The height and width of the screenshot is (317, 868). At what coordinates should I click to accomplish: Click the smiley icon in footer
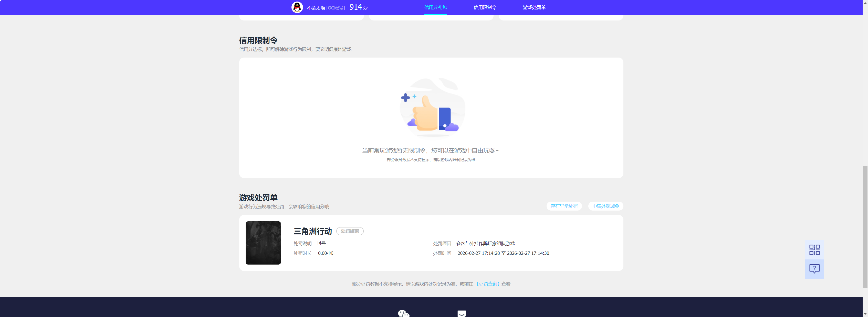tap(461, 313)
